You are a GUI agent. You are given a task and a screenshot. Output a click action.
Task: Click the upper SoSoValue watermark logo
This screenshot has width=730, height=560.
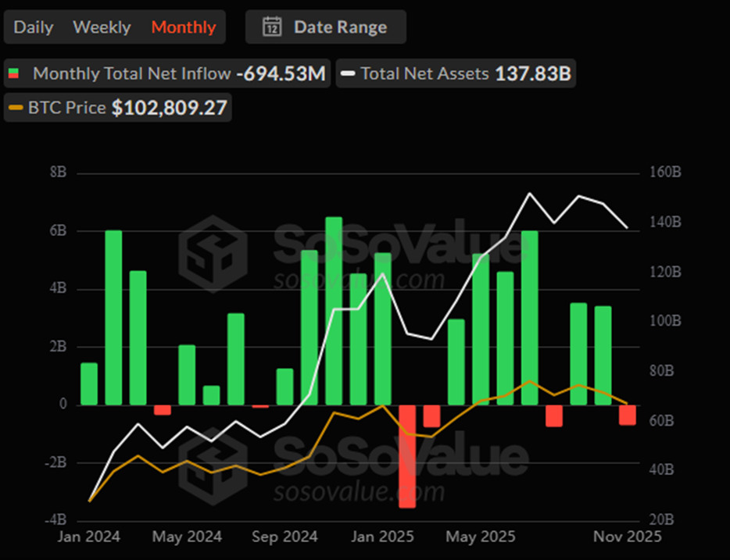pos(213,252)
